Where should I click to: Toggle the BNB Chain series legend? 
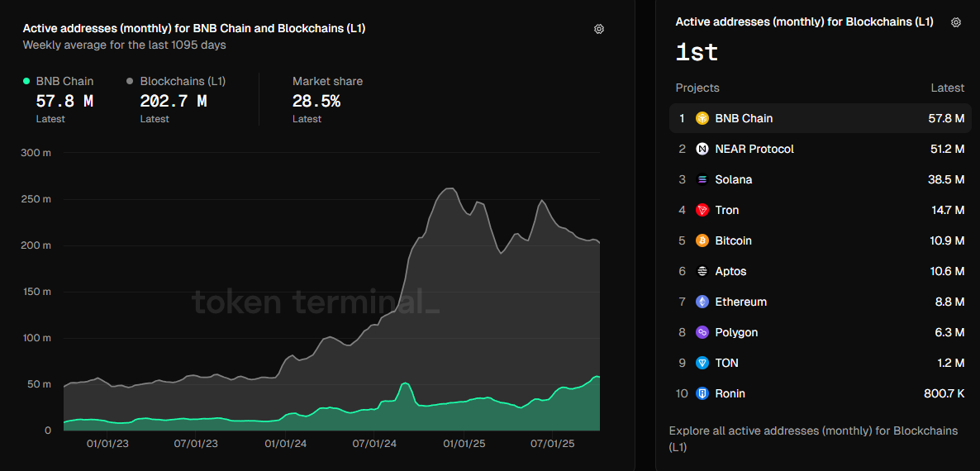(x=64, y=81)
